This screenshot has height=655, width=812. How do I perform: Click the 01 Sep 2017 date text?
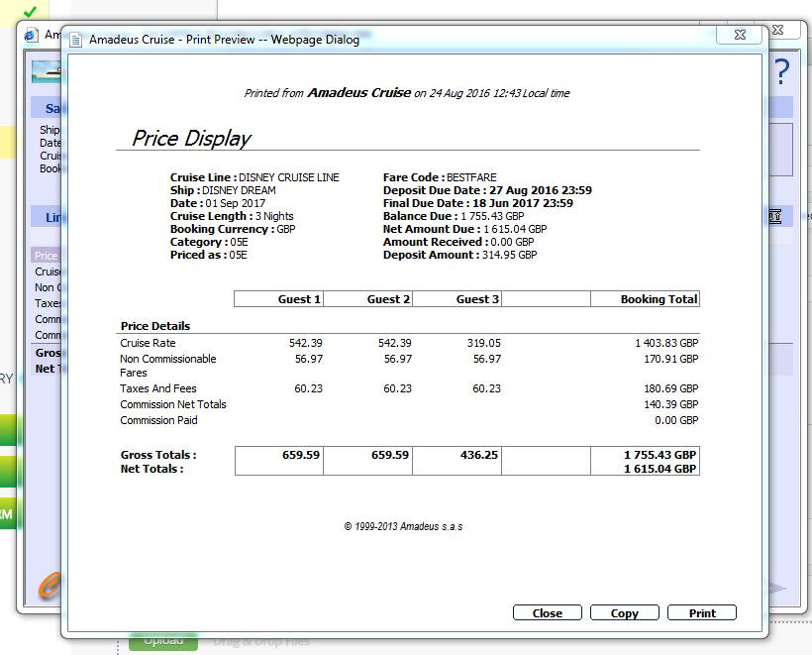click(x=235, y=203)
